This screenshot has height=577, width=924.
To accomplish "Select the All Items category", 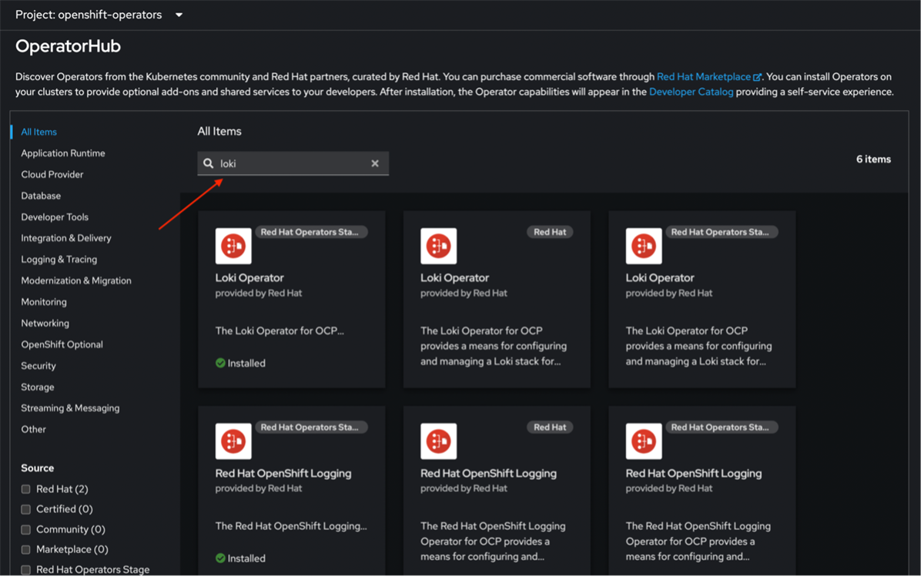I will (39, 132).
